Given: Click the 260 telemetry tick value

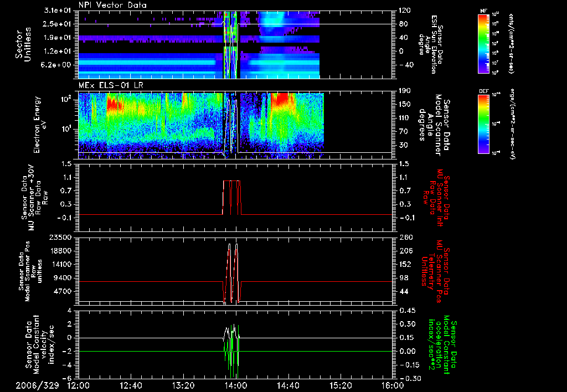Looking at the screenshot, I should (x=405, y=237).
